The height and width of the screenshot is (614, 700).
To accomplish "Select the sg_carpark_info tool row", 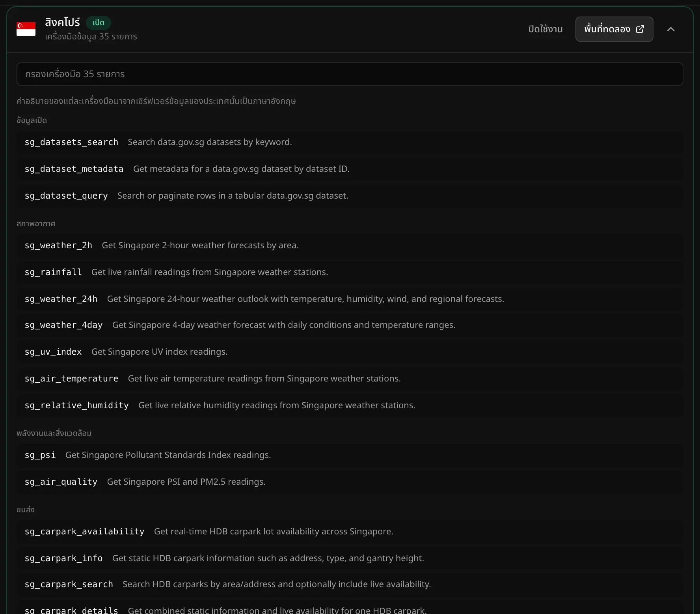I will click(350, 558).
